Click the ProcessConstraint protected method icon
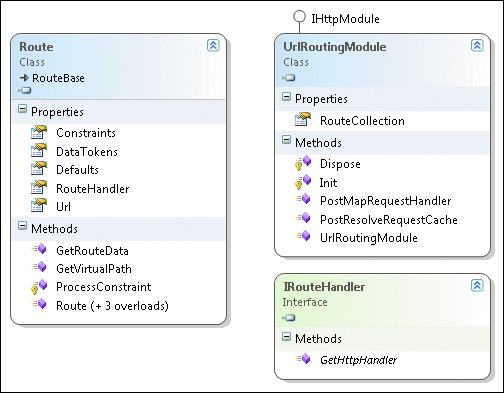The image size is (504, 393). point(39,287)
